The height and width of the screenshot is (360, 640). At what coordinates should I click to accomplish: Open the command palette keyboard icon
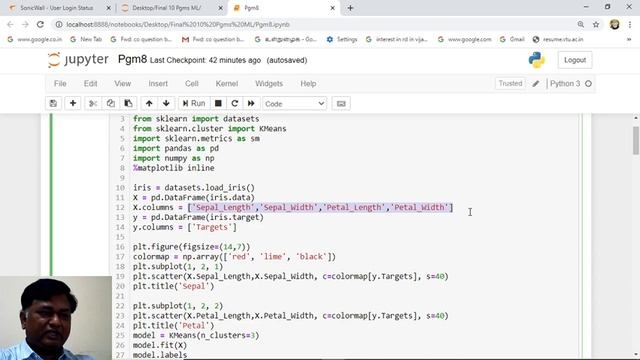tap(341, 104)
